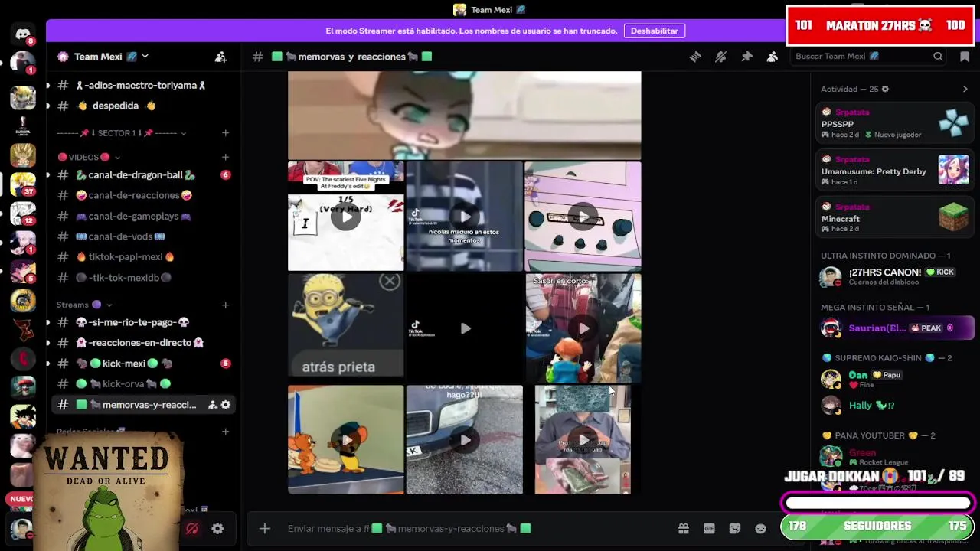Open user settings gear at bottom
Image resolution: width=980 pixels, height=551 pixels.
[217, 528]
